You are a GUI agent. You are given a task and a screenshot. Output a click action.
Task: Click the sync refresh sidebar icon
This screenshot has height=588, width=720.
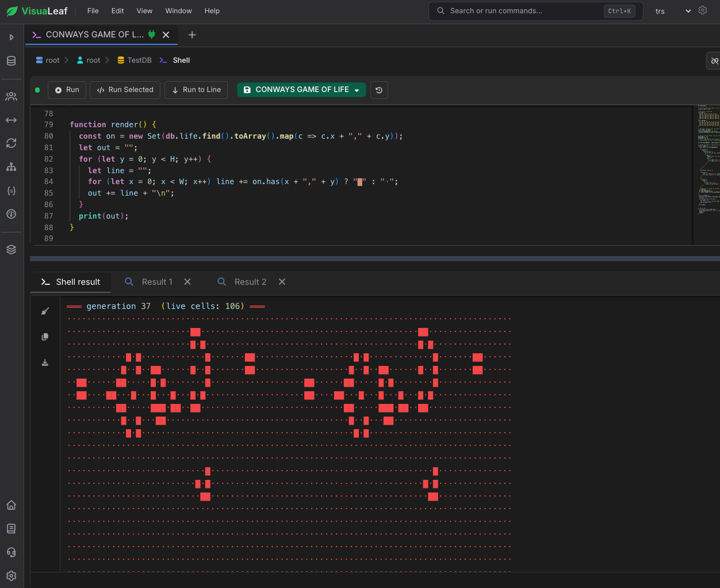tap(12, 143)
